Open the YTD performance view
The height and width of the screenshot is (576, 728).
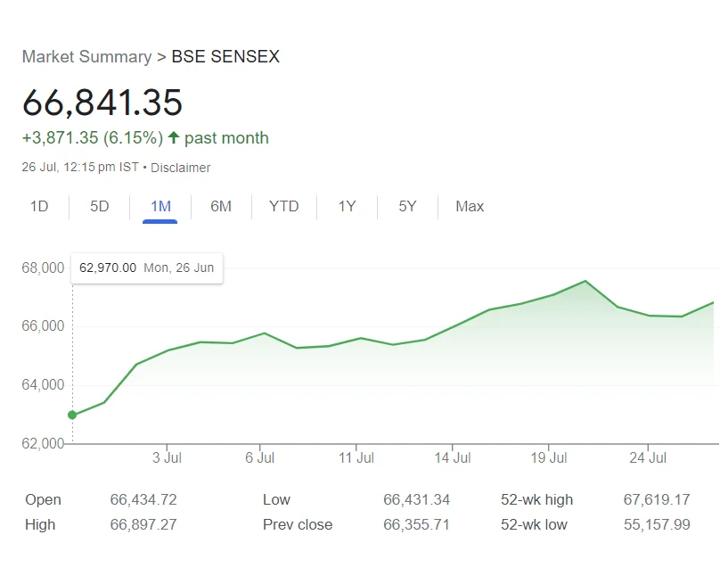[x=283, y=206]
